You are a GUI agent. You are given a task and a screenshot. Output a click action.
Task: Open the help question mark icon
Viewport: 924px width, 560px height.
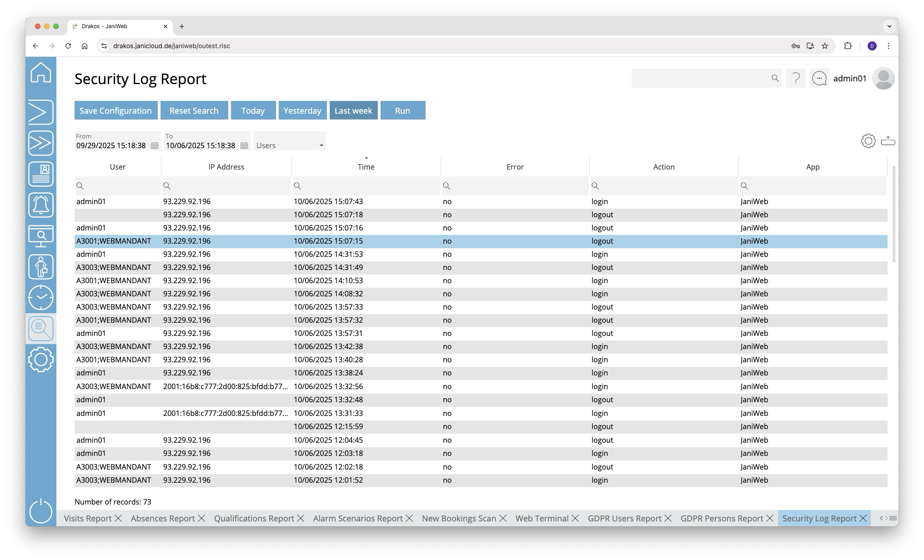(x=796, y=79)
